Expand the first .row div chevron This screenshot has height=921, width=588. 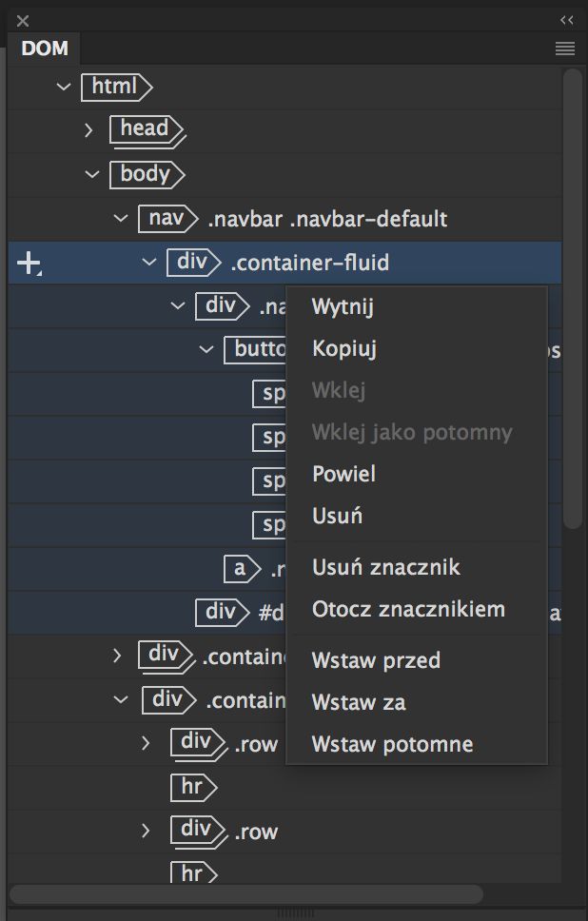coord(144,743)
